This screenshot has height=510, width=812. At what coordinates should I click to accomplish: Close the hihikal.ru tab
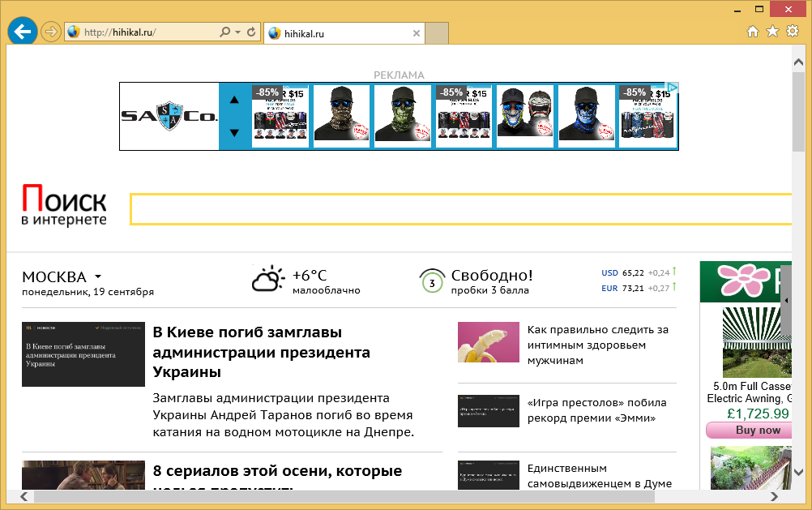click(417, 33)
